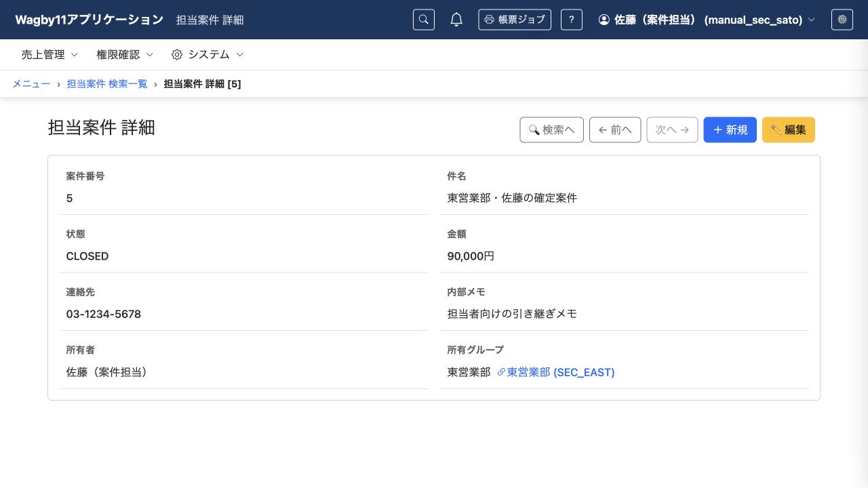Click the 案件番号 value 5
Viewport: 868px width, 488px height.
(69, 199)
